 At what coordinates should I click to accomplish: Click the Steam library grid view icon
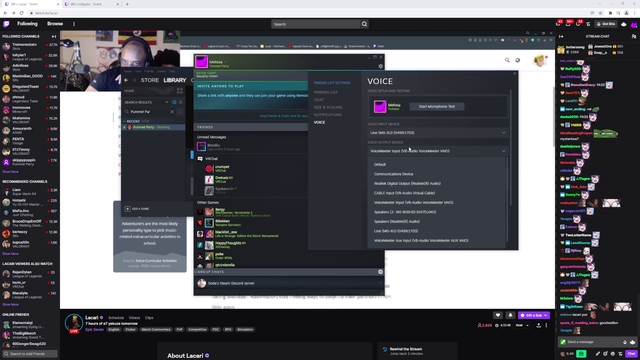tap(180, 91)
